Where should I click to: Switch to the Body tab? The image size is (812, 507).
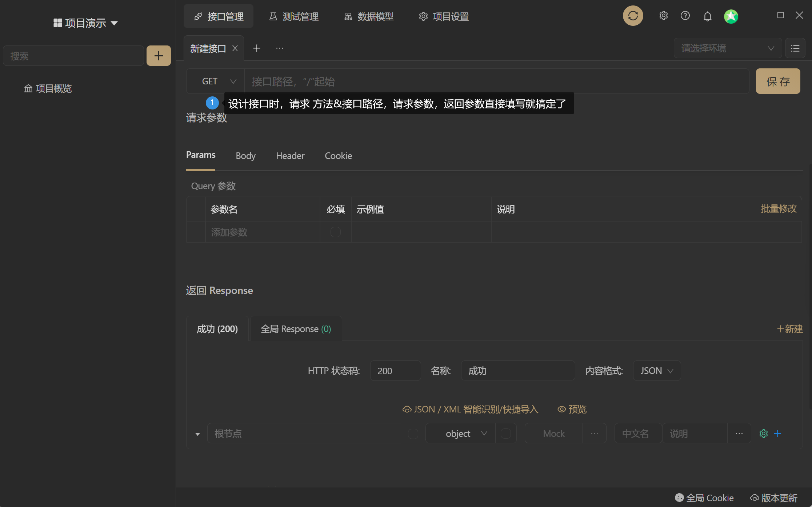point(245,156)
